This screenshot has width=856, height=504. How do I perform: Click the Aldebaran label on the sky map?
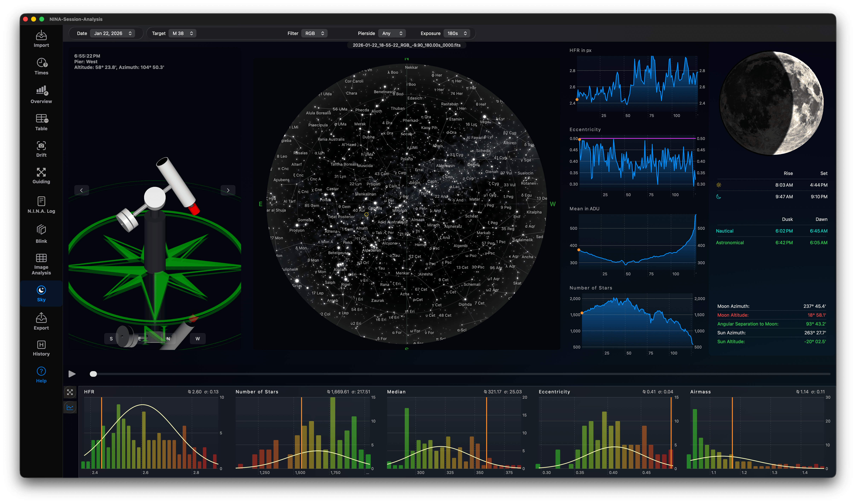(x=371, y=250)
